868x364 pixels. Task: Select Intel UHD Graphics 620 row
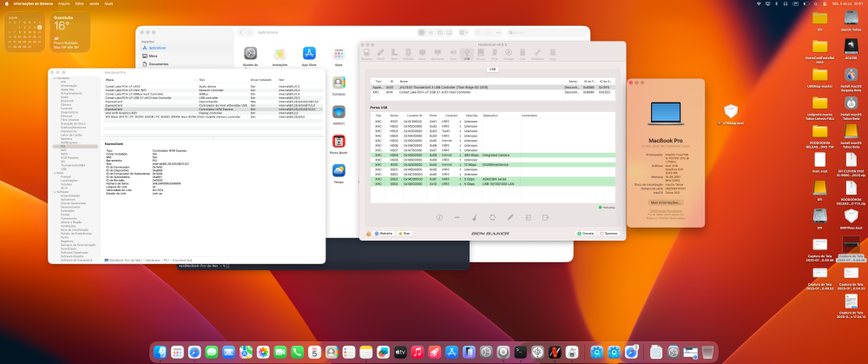[214, 113]
